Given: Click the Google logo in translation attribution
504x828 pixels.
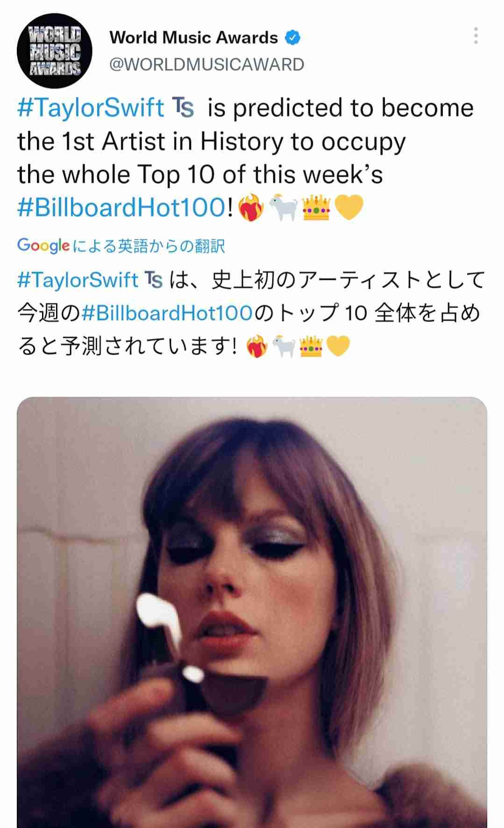Looking at the screenshot, I should [43, 245].
